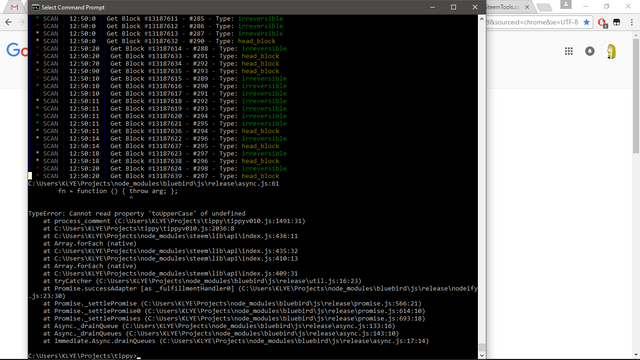Viewport: 640px width, 360px height.
Task: Open a new tab in Chrome
Action: click(x=544, y=7)
